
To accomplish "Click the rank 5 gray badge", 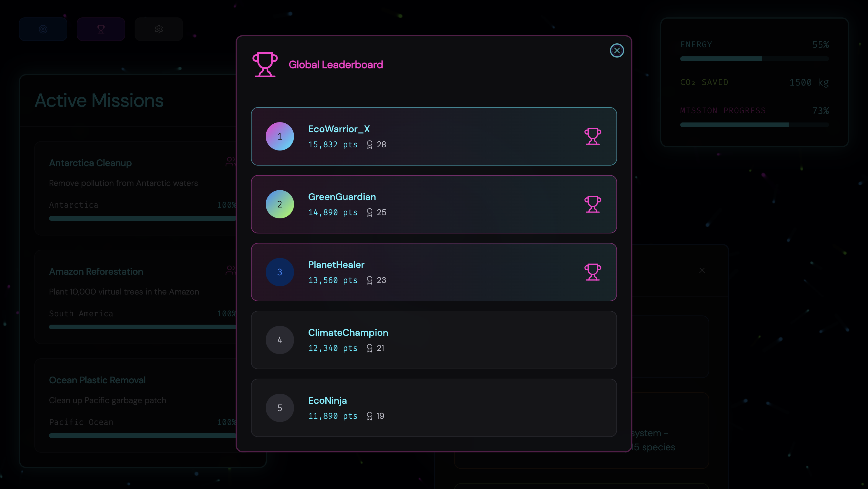I will [x=280, y=408].
